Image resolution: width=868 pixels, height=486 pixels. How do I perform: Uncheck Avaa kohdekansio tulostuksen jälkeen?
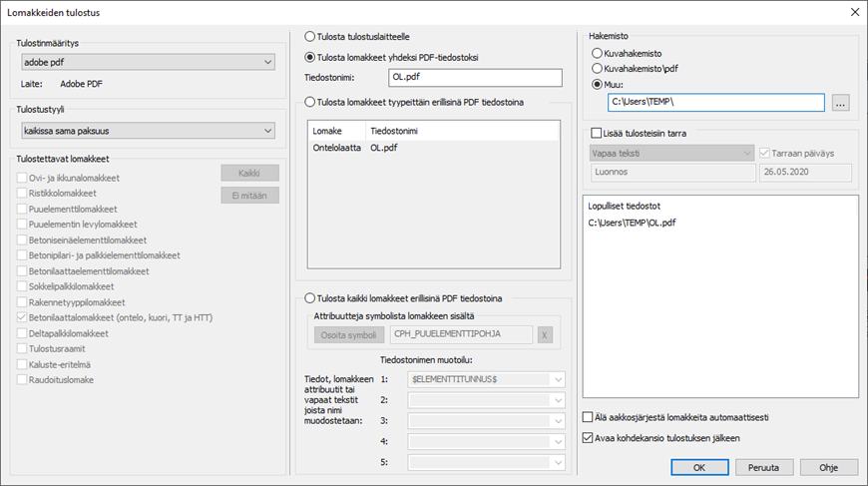(x=588, y=437)
